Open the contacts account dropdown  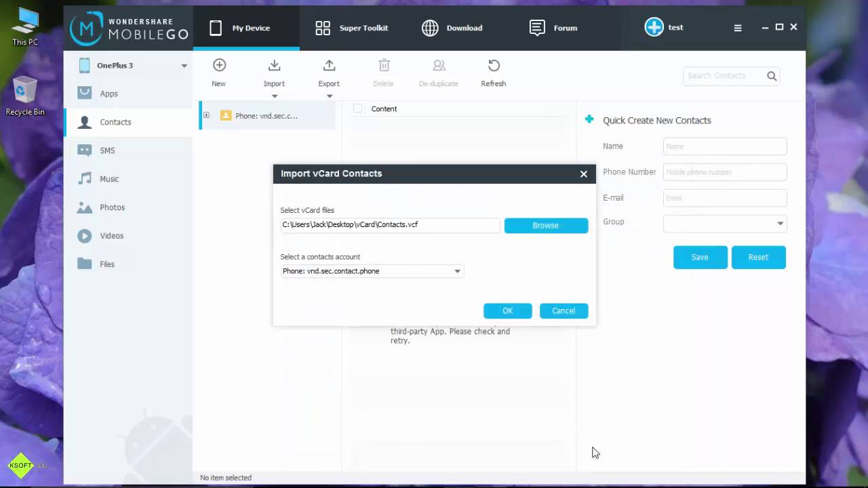[372, 271]
